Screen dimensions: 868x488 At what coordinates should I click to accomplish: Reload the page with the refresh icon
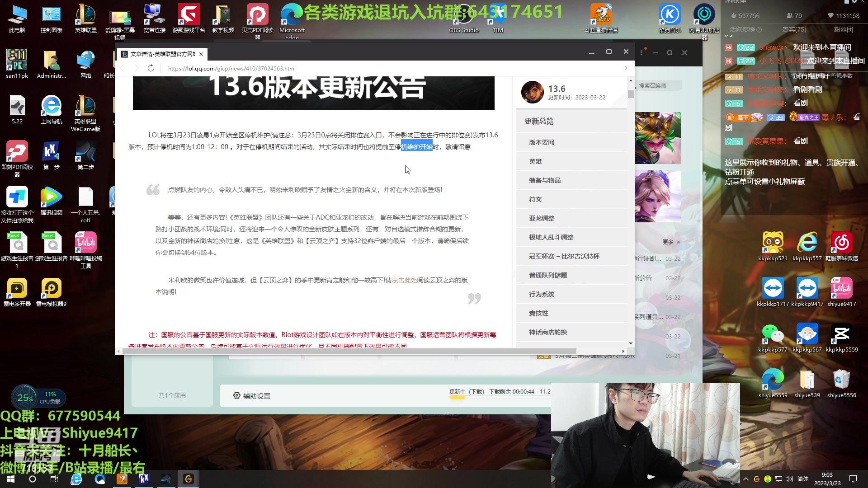point(151,68)
